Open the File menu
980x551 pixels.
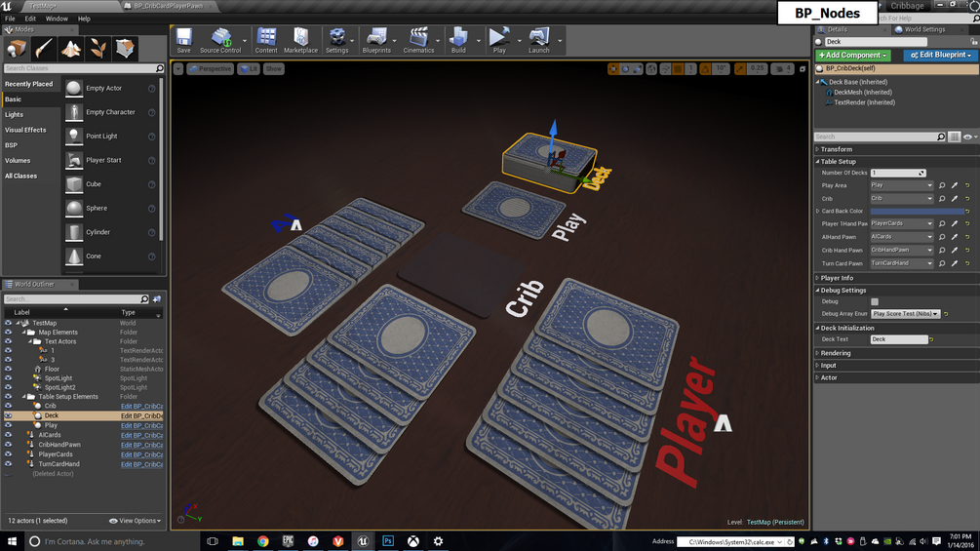tap(10, 19)
